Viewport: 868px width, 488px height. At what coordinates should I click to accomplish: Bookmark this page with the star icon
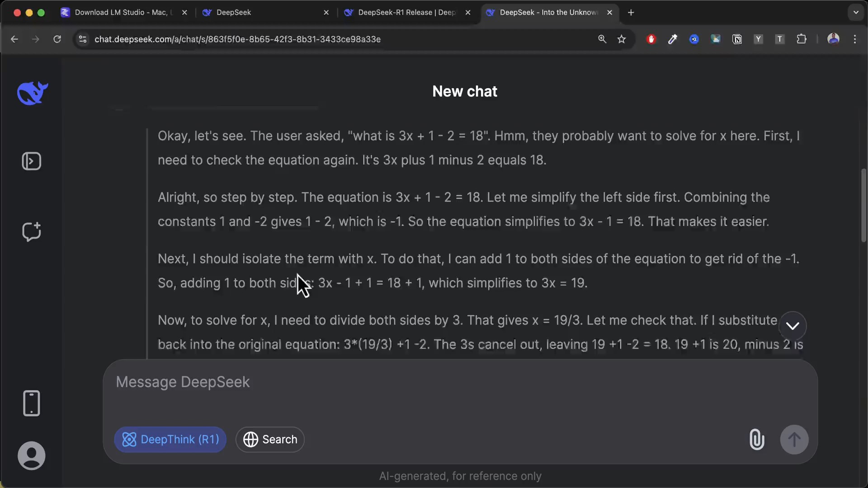coord(622,39)
